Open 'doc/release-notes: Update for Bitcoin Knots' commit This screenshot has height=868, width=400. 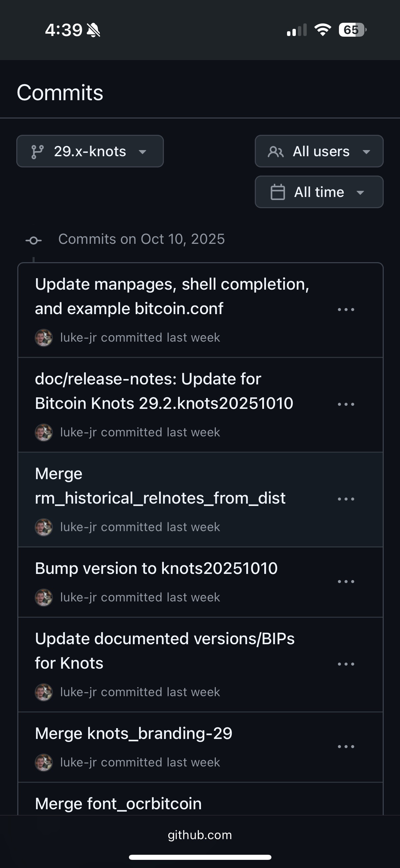pyautogui.click(x=164, y=391)
